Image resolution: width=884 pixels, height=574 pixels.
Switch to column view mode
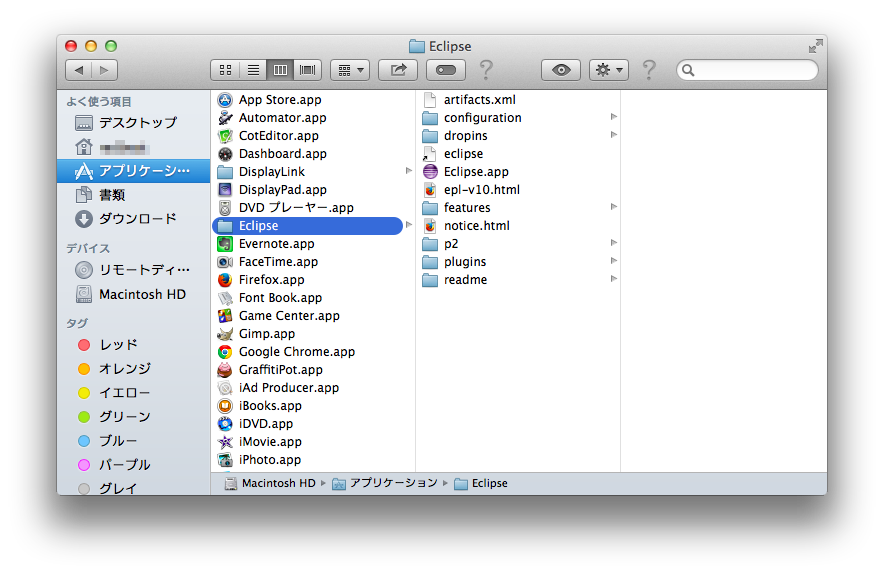click(x=280, y=70)
